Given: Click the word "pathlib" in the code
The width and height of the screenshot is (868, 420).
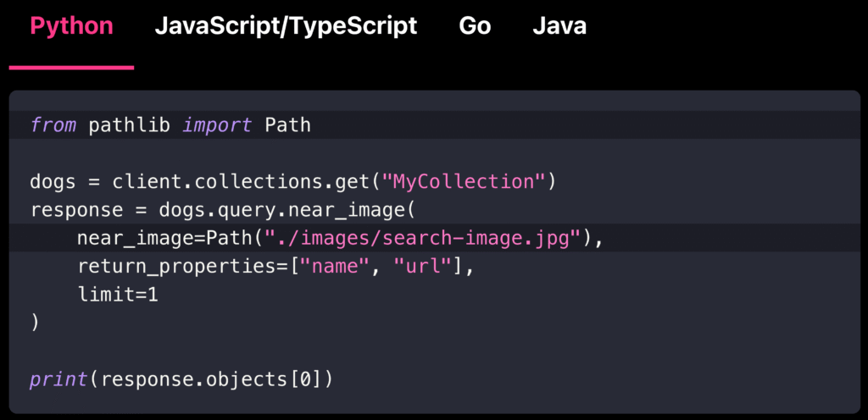Looking at the screenshot, I should (130, 125).
